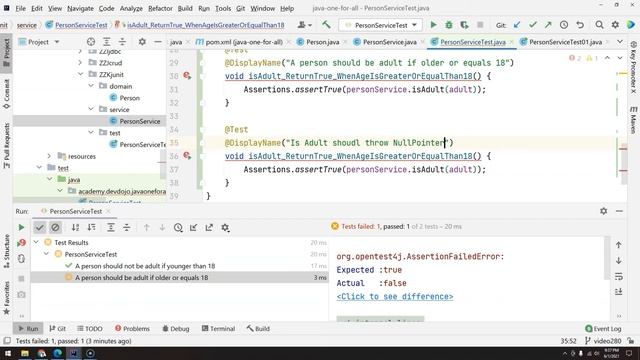Open IDE settings gear in top toolbar

pyautogui.click(x=615, y=25)
